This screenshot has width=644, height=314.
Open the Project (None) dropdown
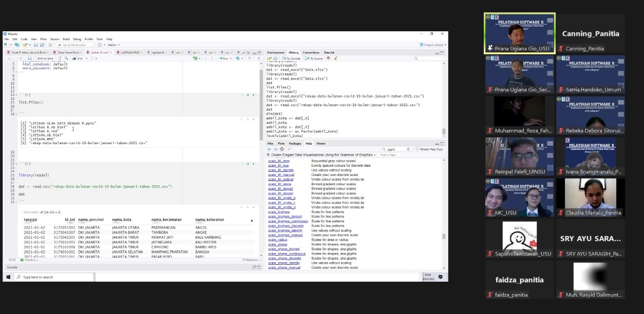(x=433, y=45)
